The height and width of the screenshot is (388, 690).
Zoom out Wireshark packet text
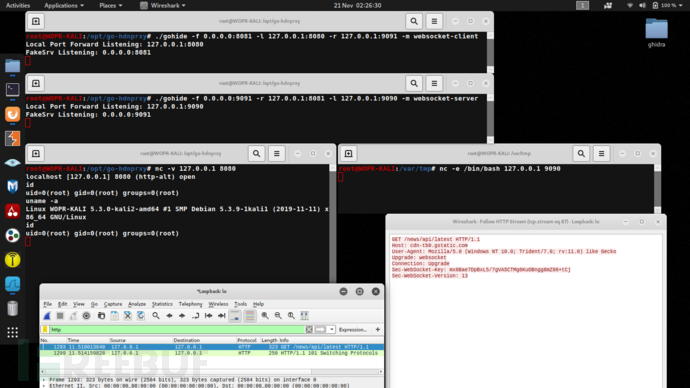pos(278,316)
